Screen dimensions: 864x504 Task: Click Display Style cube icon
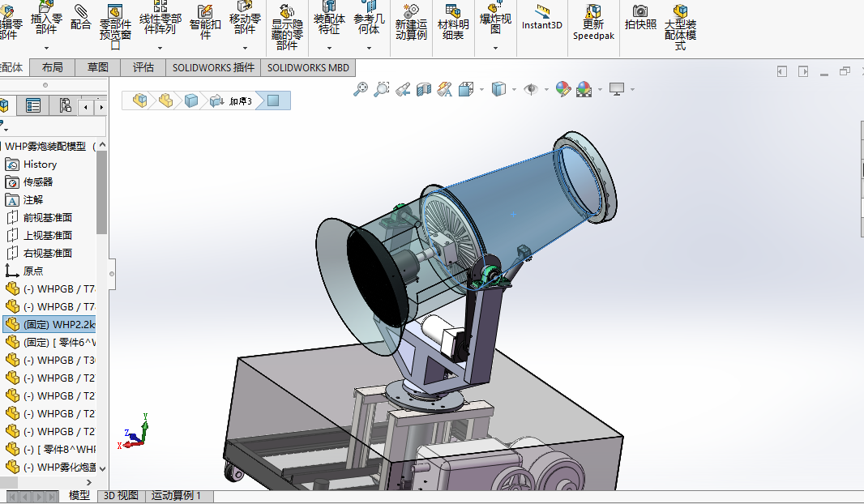coord(498,89)
